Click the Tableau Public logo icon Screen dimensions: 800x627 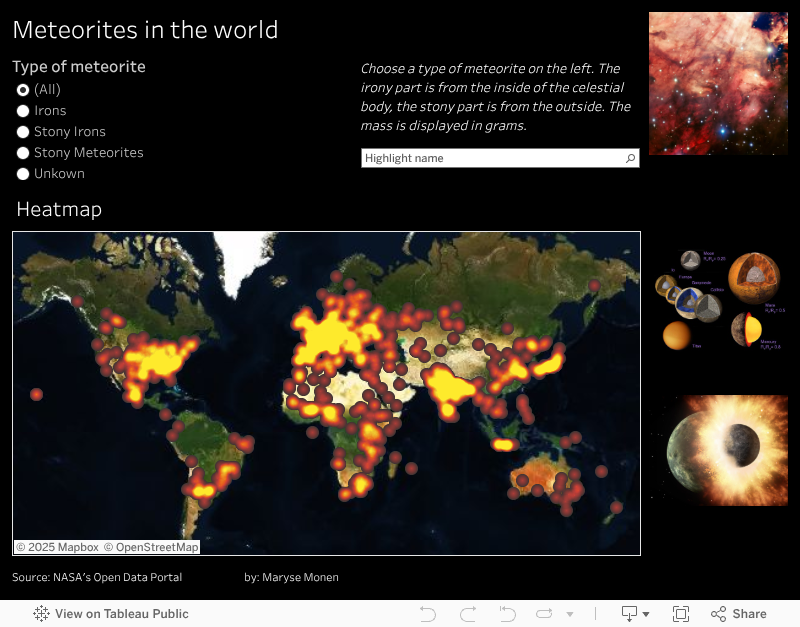41,614
